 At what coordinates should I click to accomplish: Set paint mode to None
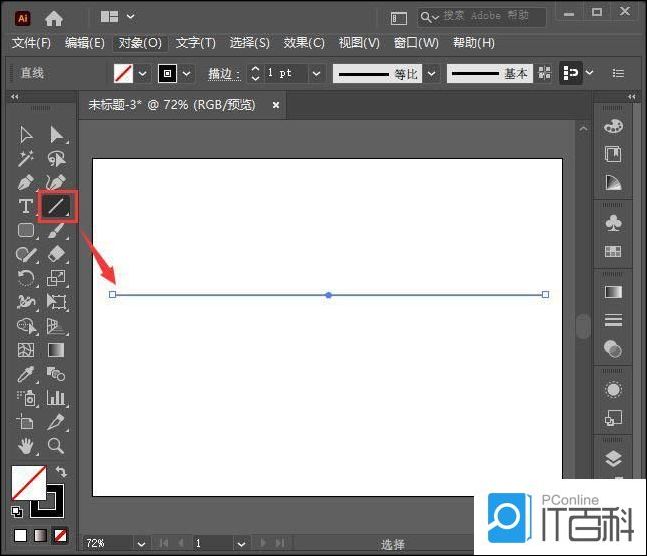(x=60, y=535)
